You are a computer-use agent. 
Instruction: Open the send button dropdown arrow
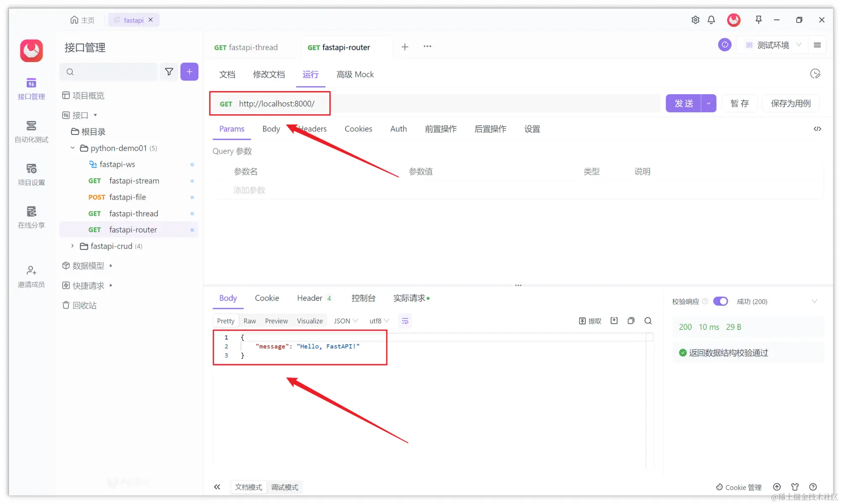click(709, 103)
